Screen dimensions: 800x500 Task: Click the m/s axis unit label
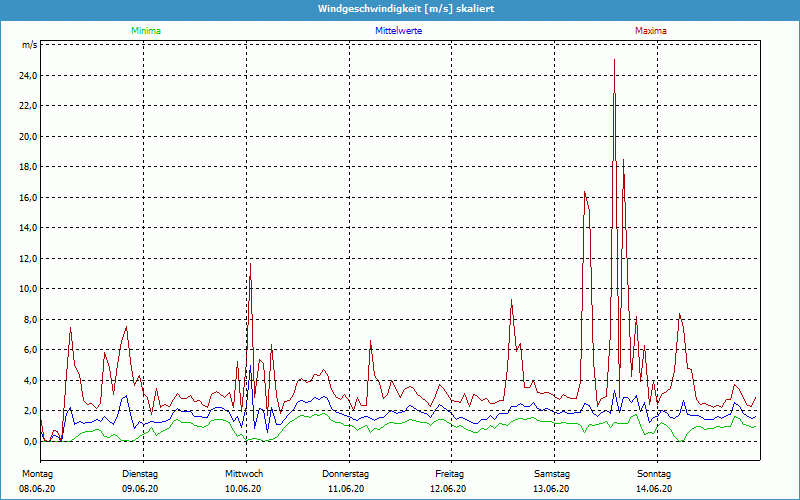(x=30, y=45)
